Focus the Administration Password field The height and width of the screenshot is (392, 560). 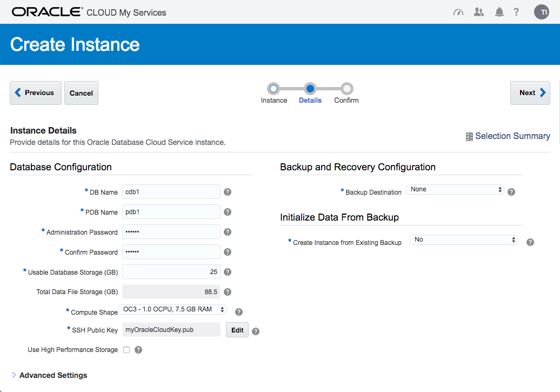click(171, 232)
